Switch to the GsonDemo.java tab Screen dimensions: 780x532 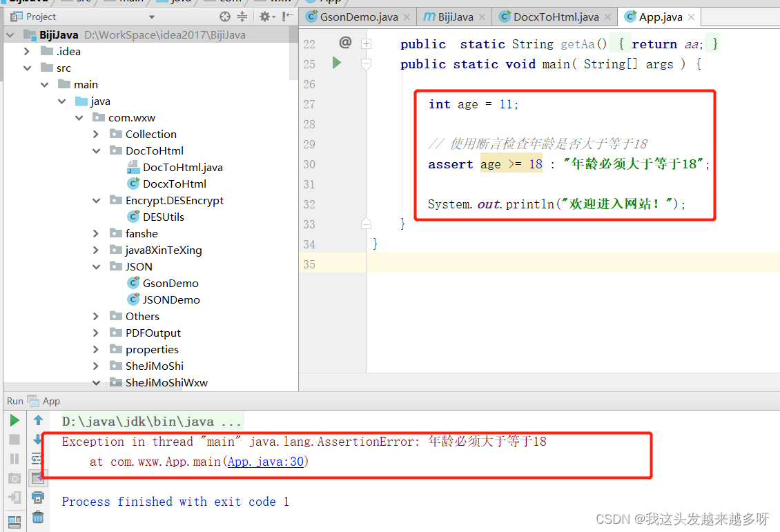coord(359,17)
